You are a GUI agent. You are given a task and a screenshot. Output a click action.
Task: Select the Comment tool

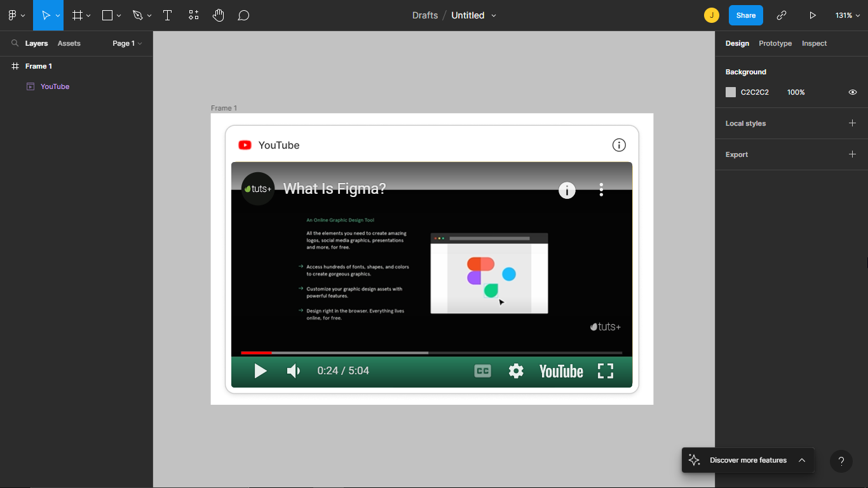pyautogui.click(x=243, y=15)
